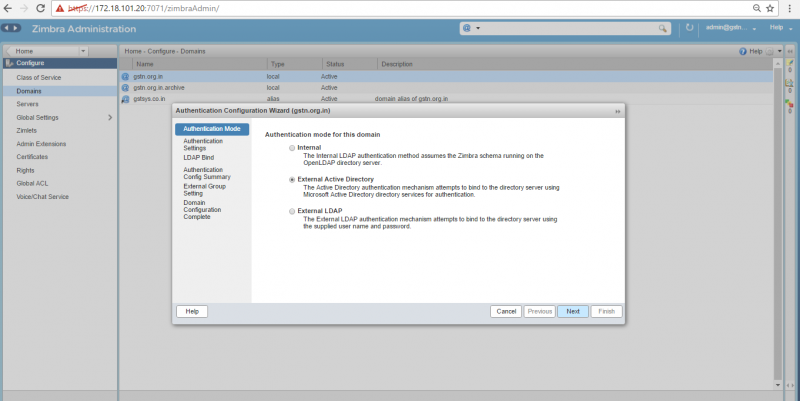Open the settings dropdown arrow beside the gear icon
The image size is (800, 401).
tap(780, 51)
